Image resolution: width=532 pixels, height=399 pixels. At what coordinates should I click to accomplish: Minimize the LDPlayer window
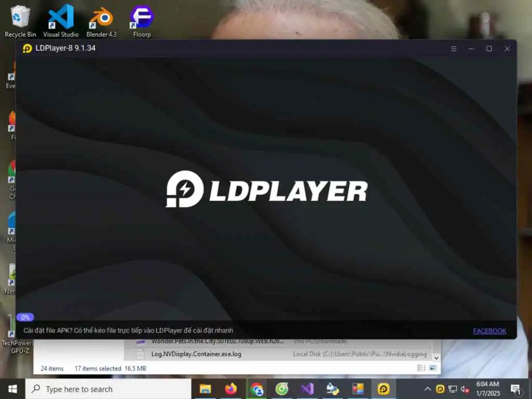(471, 49)
